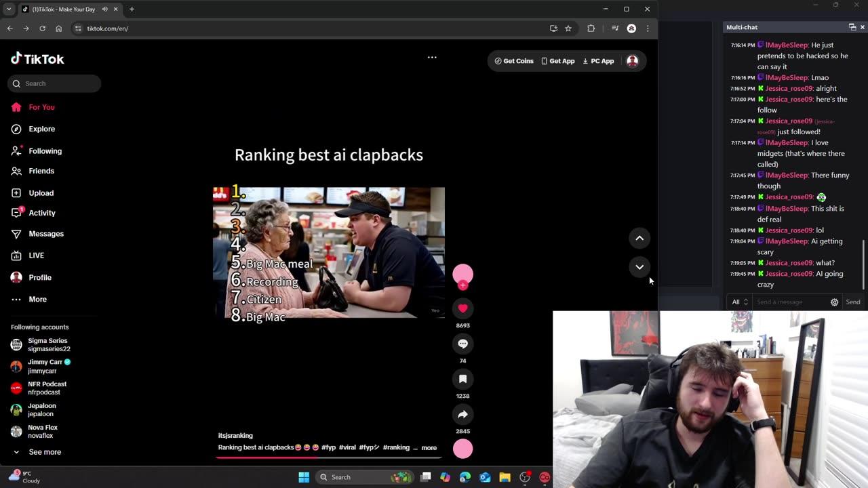
Task: Click the Send a message field
Action: (x=790, y=302)
